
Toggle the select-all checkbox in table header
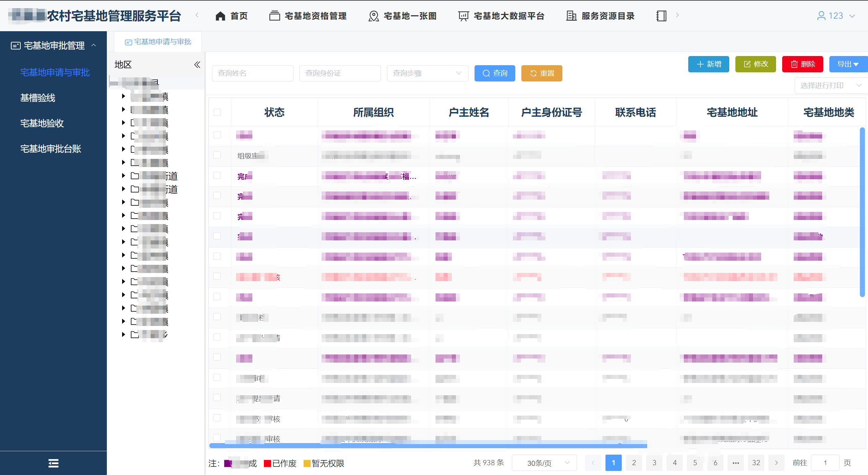[x=217, y=112]
